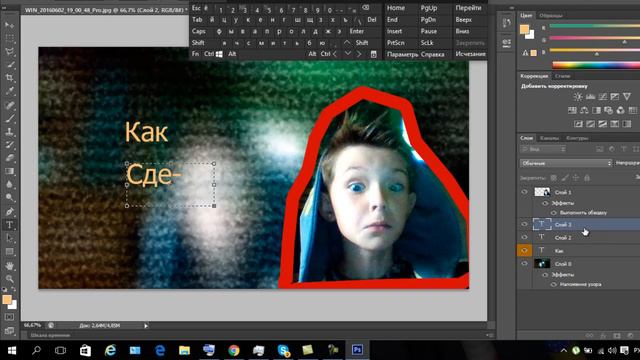
Task: Select the Hand tool
Action: (9, 265)
